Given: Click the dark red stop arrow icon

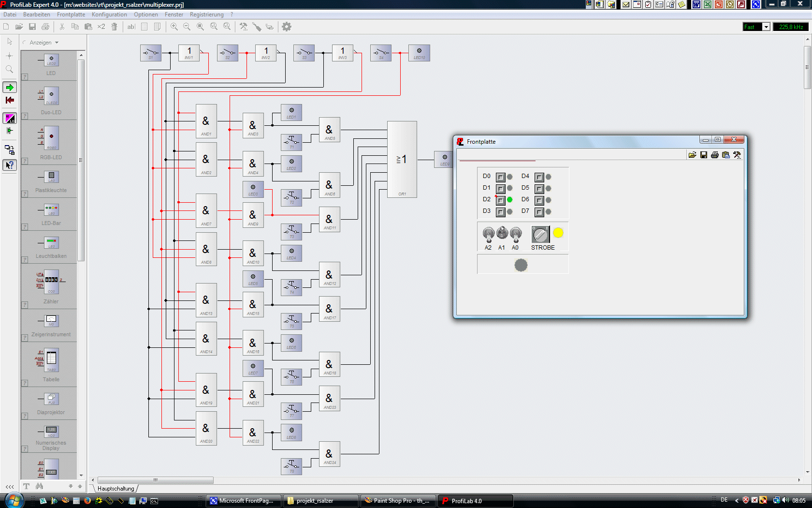Looking at the screenshot, I should pos(10,100).
